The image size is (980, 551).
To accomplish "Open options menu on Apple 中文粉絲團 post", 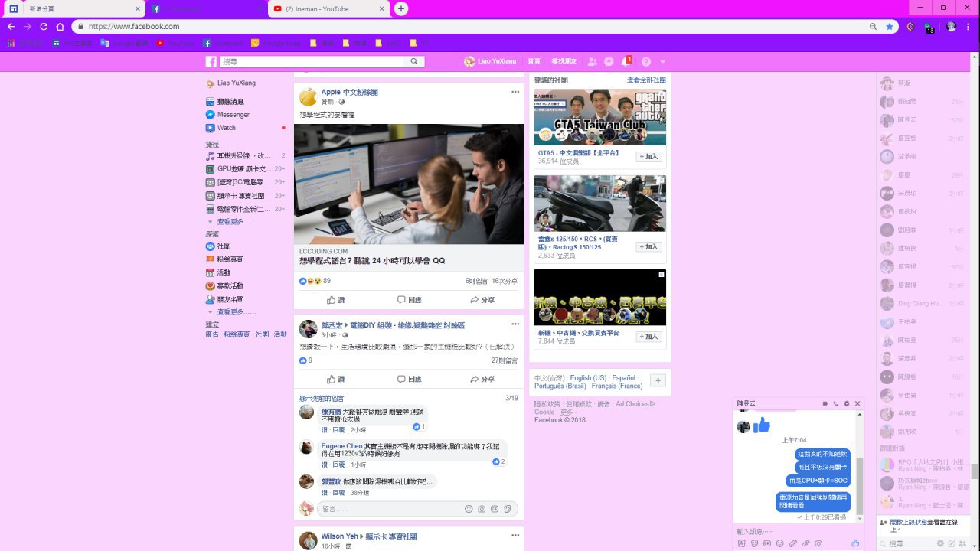I will coord(515,92).
